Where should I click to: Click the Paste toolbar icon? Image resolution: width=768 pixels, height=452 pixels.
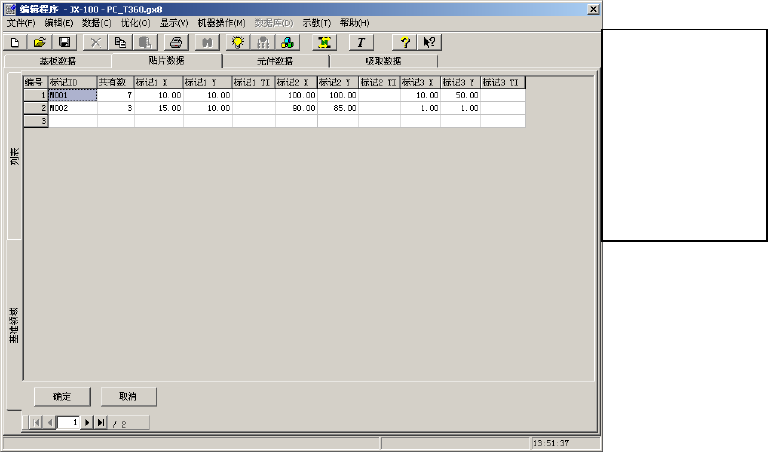click(x=145, y=43)
